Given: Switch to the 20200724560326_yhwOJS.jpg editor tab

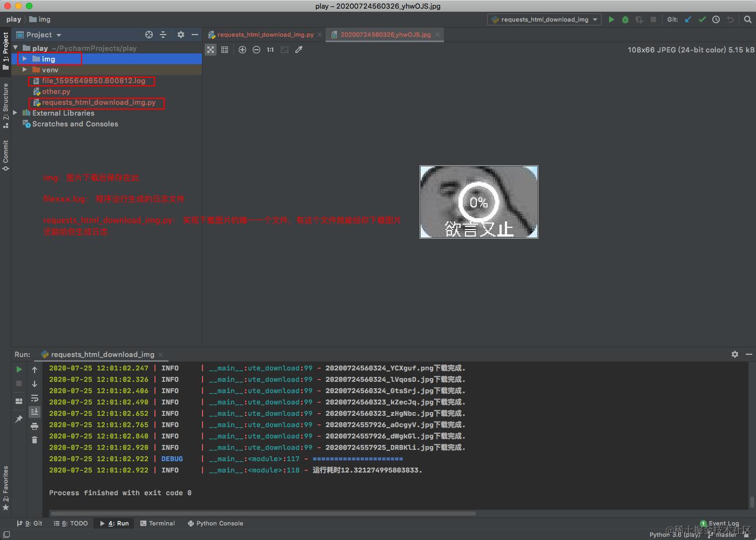Looking at the screenshot, I should click(x=384, y=34).
